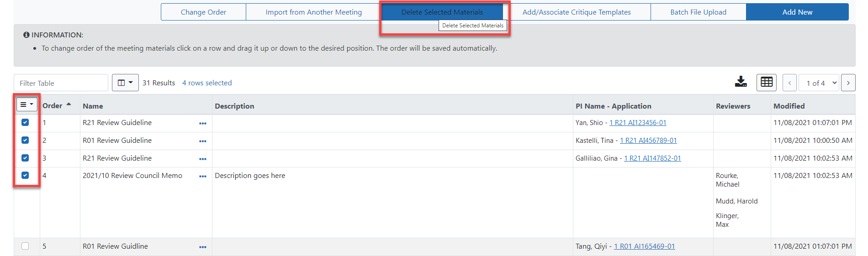Sort by the Description column header
868x256 pixels.
(234, 106)
